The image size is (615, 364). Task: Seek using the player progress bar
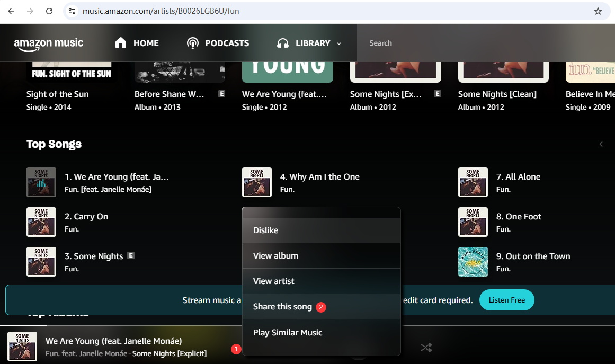pos(307,325)
